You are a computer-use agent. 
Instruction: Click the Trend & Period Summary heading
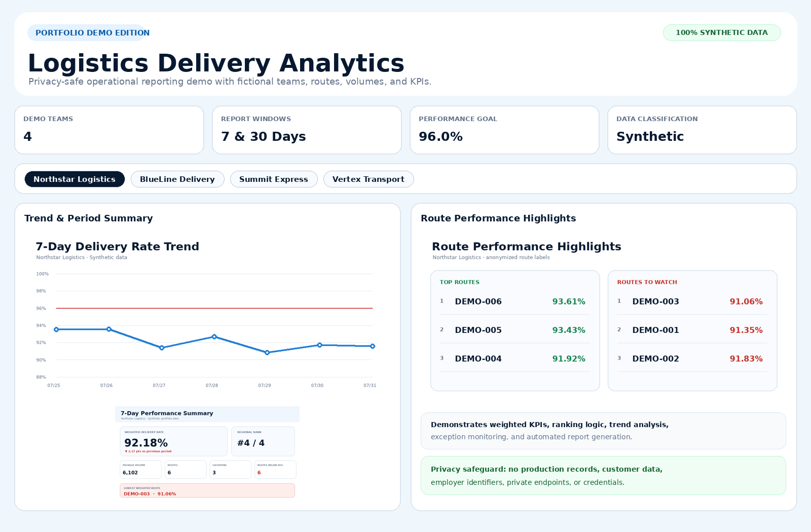tap(89, 218)
